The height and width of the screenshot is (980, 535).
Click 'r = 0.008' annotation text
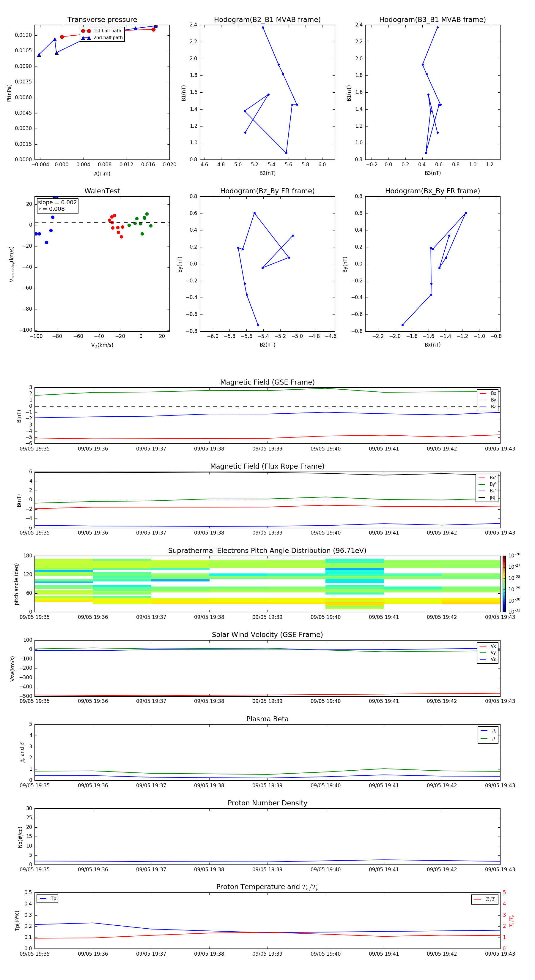51,209
